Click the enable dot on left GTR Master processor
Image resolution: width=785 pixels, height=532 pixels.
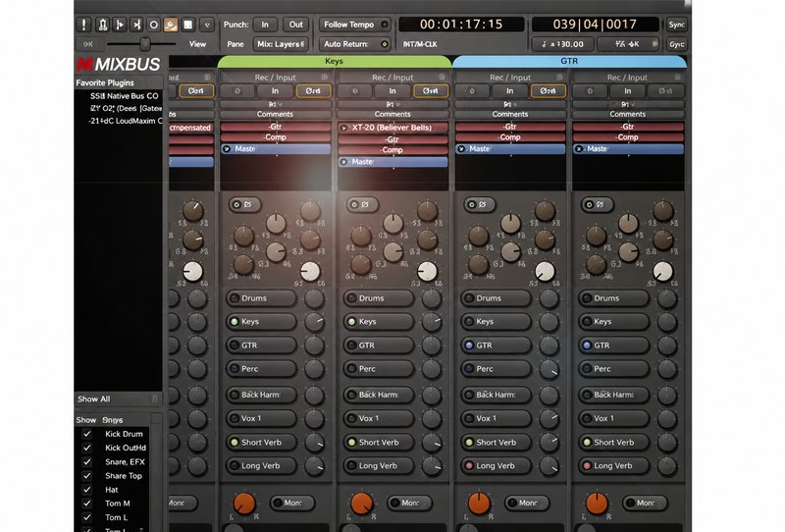[x=461, y=149]
